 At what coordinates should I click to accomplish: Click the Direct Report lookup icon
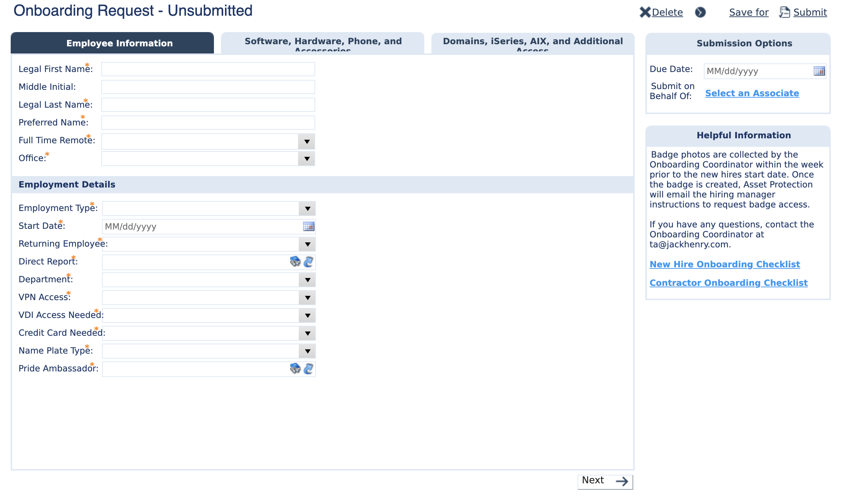(295, 262)
